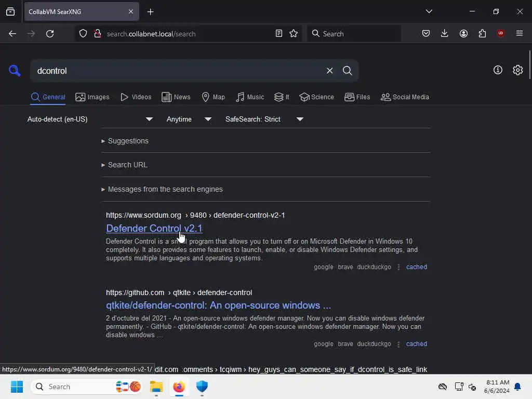
Task: Open the Anytime time range dropdown
Action: (x=189, y=119)
